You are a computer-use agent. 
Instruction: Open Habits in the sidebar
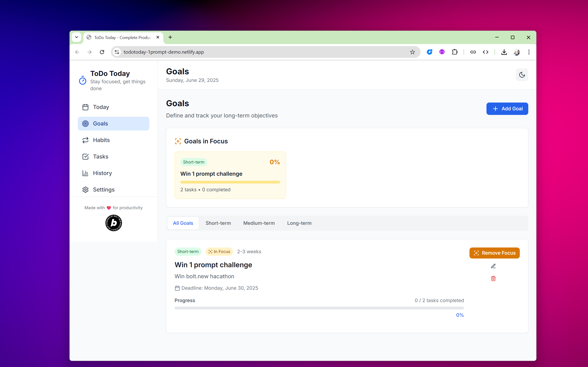(101, 140)
